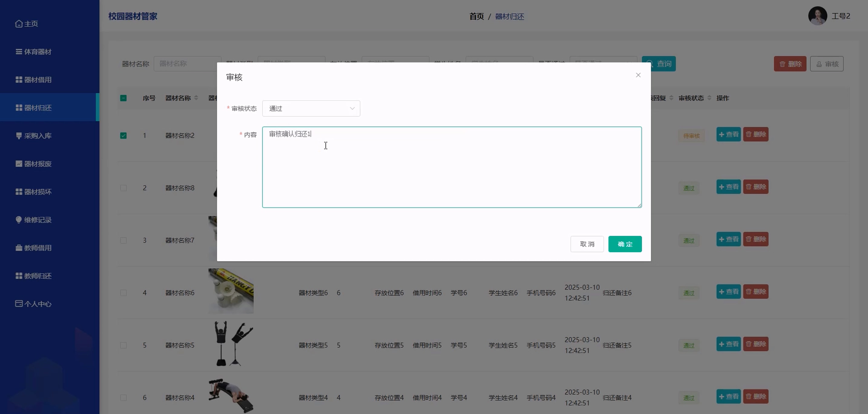The height and width of the screenshot is (414, 868).
Task: Click the 教师借用 briefcase icon
Action: [x=19, y=248]
